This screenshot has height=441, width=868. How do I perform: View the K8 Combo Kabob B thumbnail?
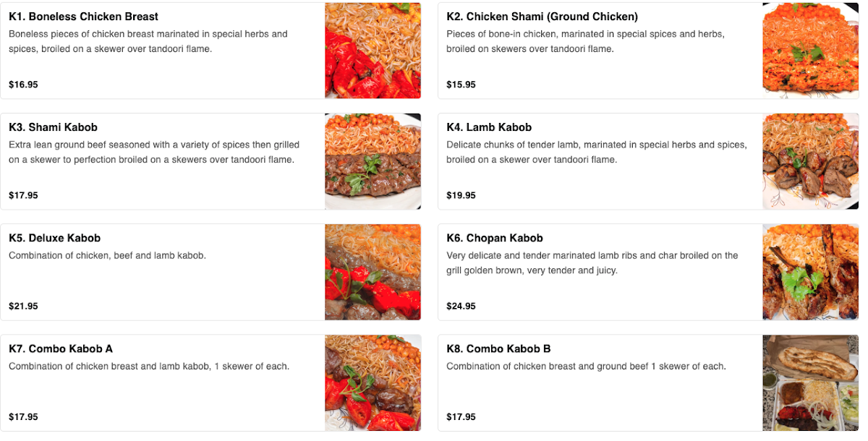pos(810,382)
